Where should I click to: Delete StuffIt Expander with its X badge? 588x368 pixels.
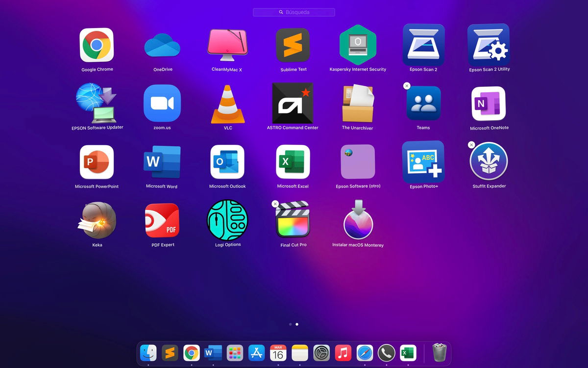pos(471,145)
